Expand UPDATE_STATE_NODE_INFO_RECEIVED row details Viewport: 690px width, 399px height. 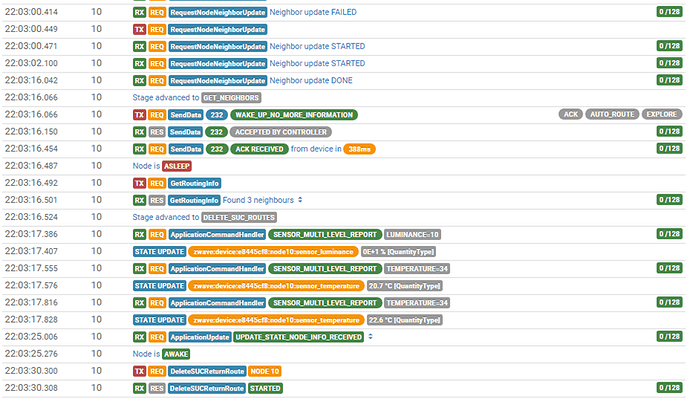click(371, 337)
